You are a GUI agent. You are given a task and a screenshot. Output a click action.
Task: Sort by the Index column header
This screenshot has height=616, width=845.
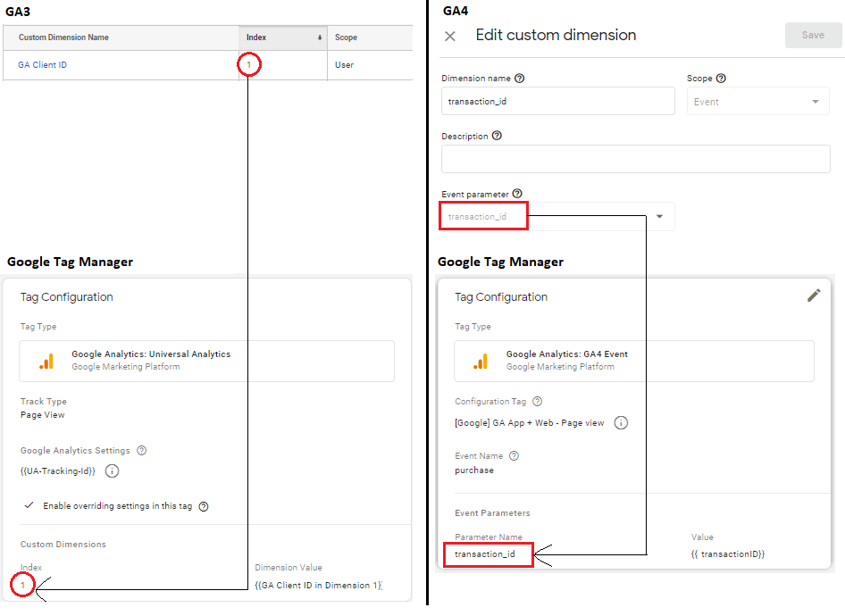tap(283, 37)
